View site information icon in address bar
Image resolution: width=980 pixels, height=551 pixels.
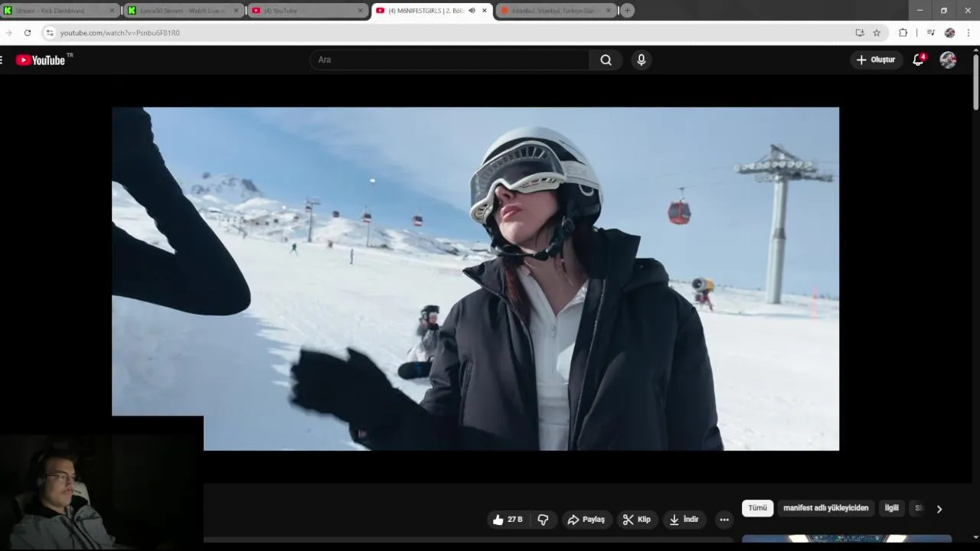click(50, 33)
